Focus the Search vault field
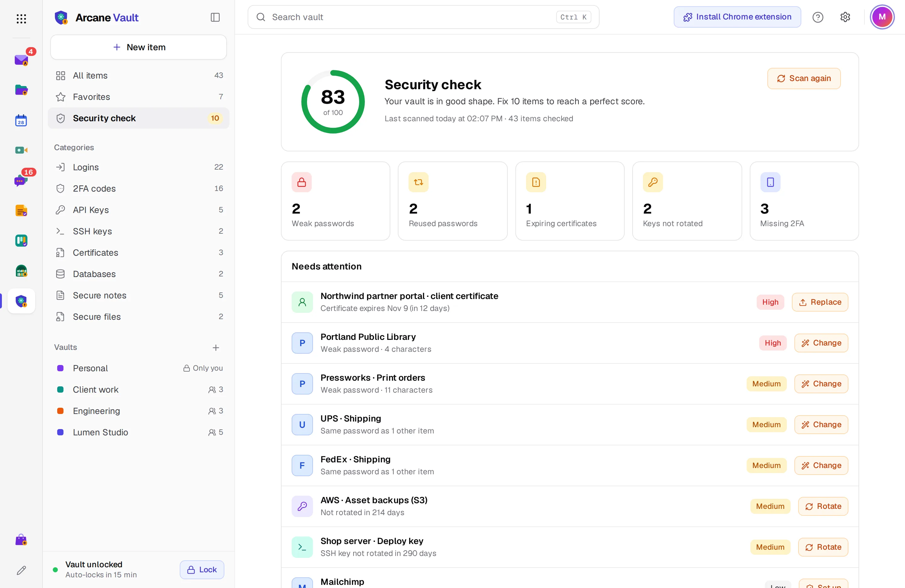The image size is (905, 588). (x=423, y=17)
